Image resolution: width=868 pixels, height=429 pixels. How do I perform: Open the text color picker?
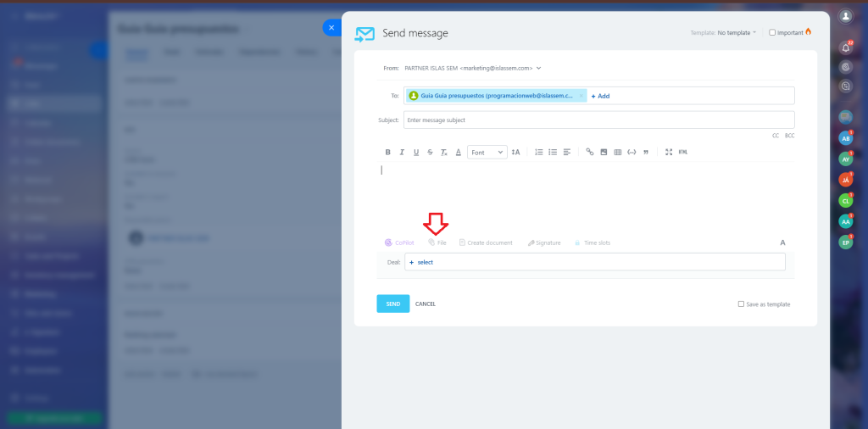pos(458,152)
